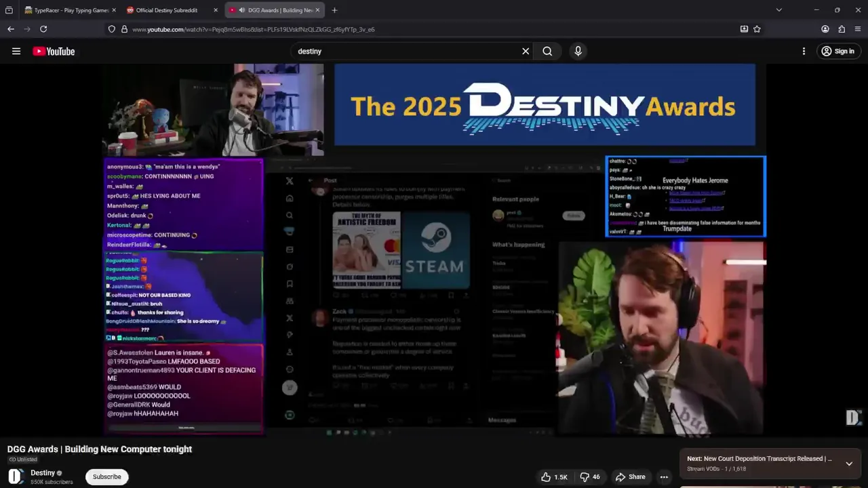This screenshot has height=488, width=868.
Task: Open the YouTube guide hamburger menu
Action: (x=16, y=51)
